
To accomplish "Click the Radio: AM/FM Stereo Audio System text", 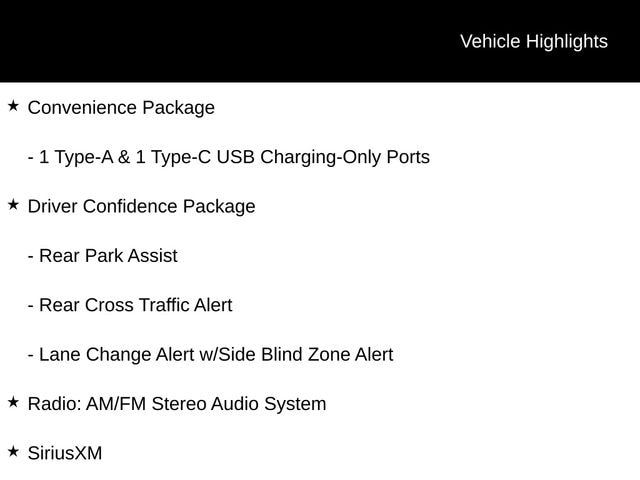I will tap(177, 404).
